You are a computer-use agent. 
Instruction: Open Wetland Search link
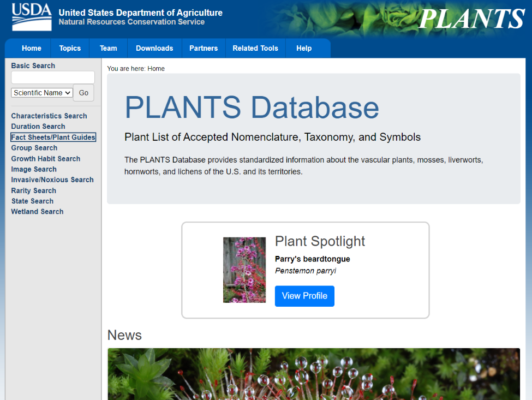pyautogui.click(x=37, y=212)
